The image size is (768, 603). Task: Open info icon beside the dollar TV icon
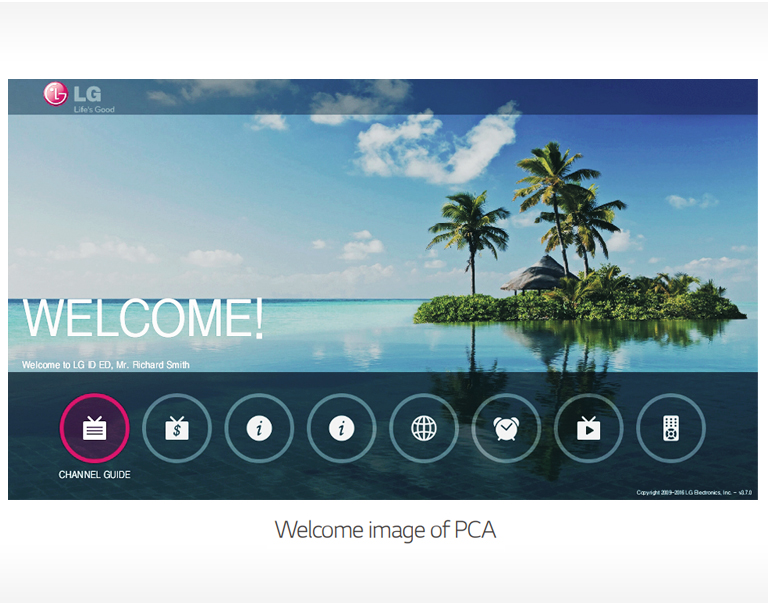click(259, 429)
